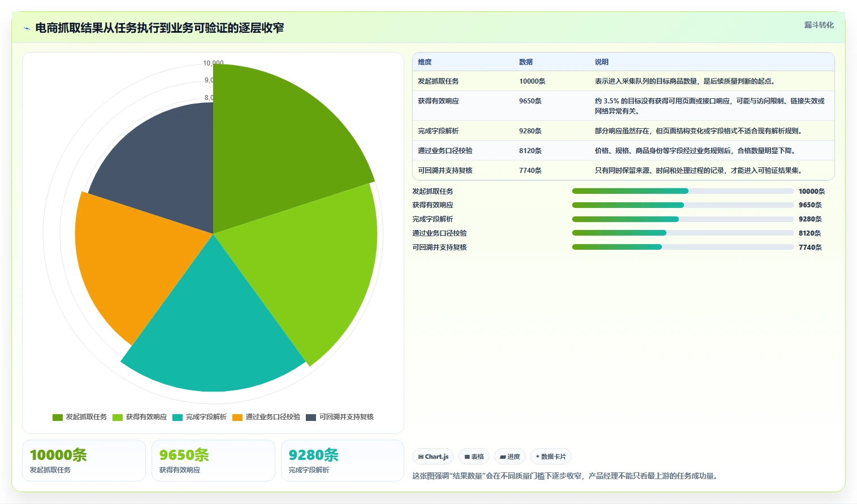Screen dimensions: 857x504
Task: Toggle 可回溯并支持复核 legend color box
Action: pyautogui.click(x=311, y=418)
